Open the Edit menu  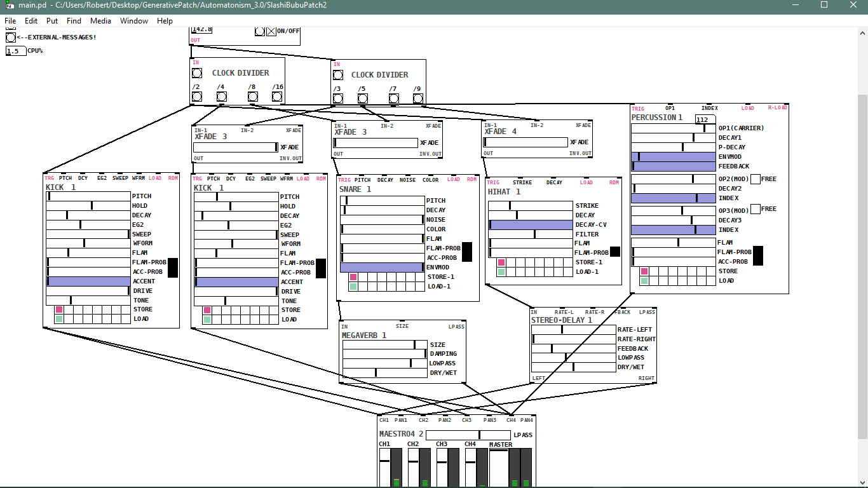pyautogui.click(x=31, y=21)
